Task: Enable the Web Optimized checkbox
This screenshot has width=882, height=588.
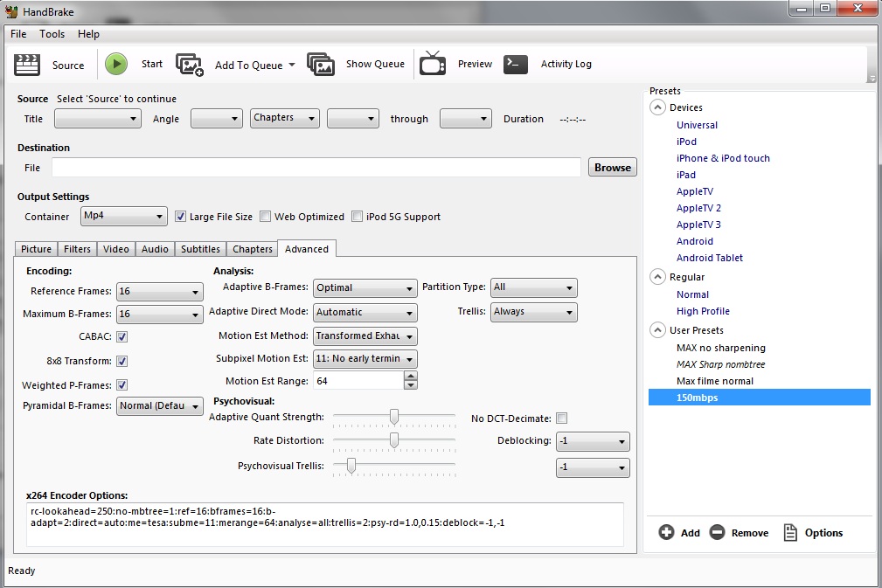Action: 266,217
